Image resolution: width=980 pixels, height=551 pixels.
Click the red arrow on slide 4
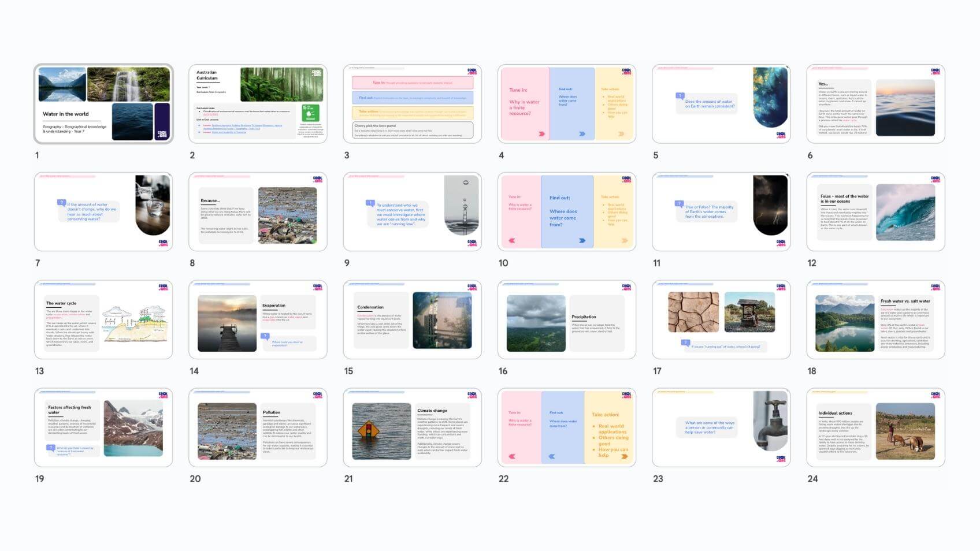541,134
